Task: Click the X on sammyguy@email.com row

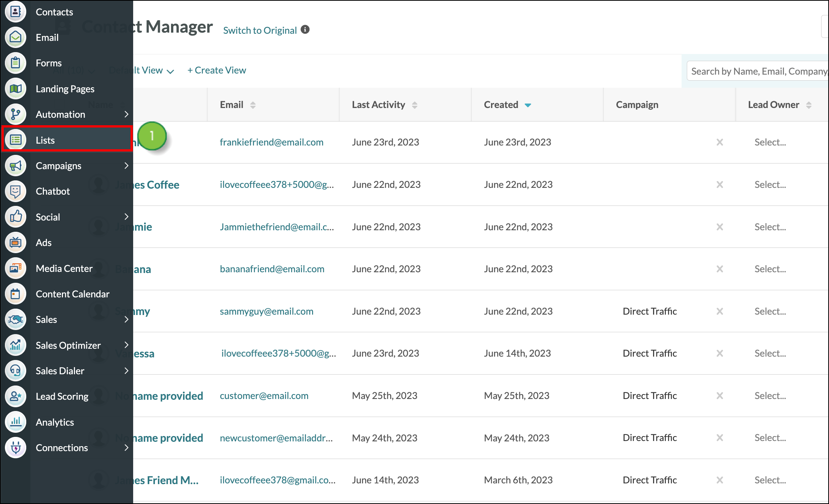Action: 719,311
